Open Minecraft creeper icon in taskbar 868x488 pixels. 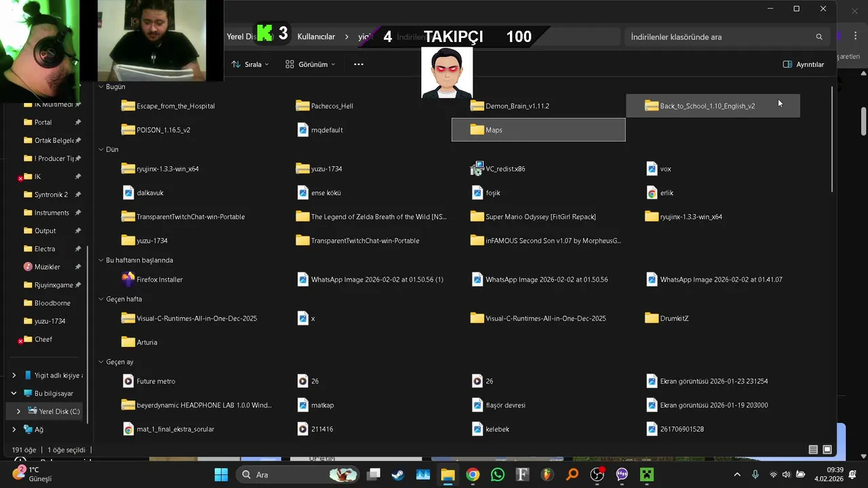[x=647, y=474]
